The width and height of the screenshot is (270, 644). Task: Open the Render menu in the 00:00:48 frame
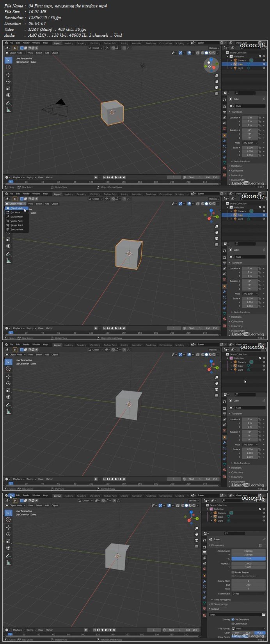click(26, 43)
